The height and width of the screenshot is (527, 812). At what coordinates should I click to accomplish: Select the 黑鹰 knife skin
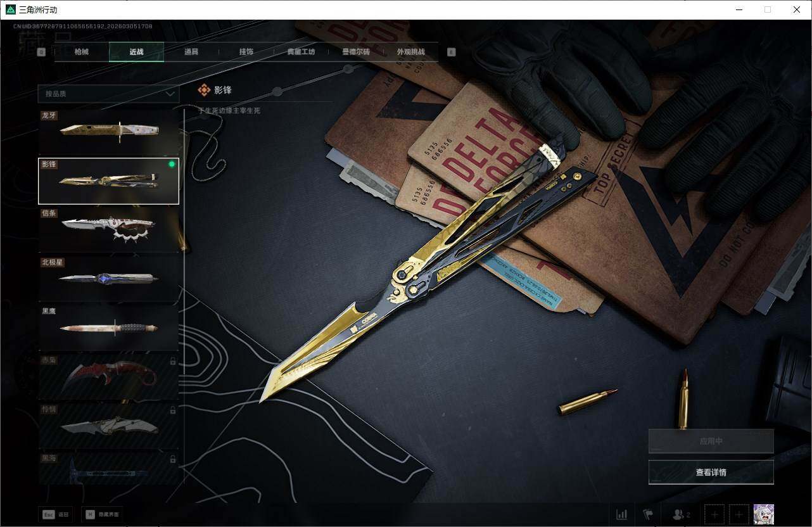tap(108, 327)
